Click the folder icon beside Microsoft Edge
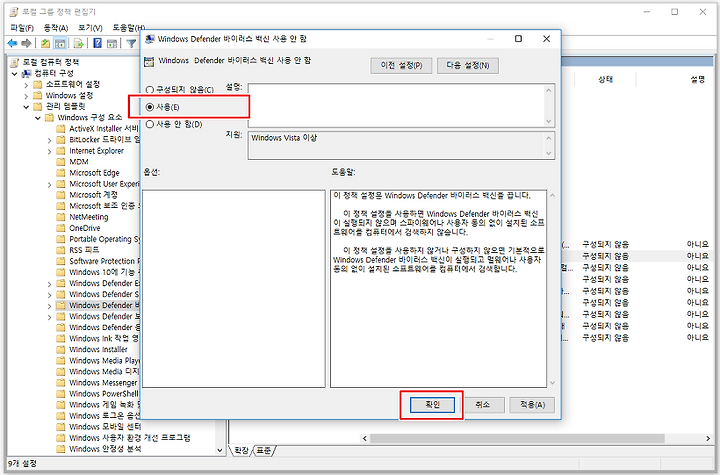Viewport: 720px width, 475px height. tap(61, 173)
